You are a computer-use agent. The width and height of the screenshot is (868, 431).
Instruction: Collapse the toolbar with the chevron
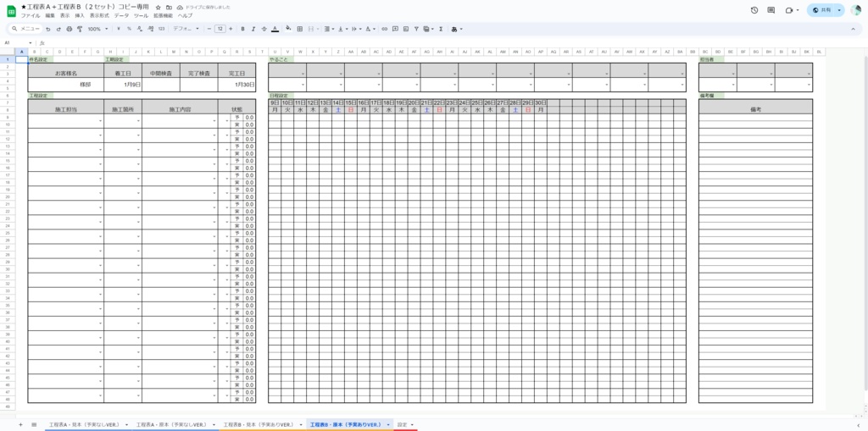coord(853,29)
